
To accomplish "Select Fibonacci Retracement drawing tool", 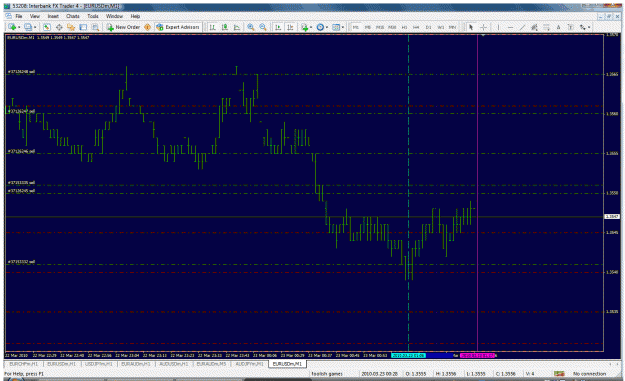I will tap(546, 27).
